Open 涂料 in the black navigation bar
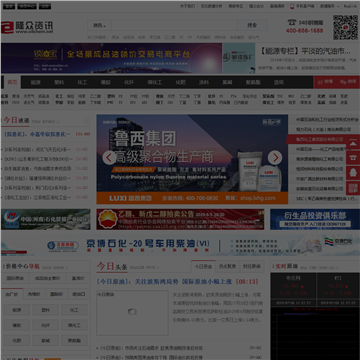 pyautogui.click(x=204, y=82)
